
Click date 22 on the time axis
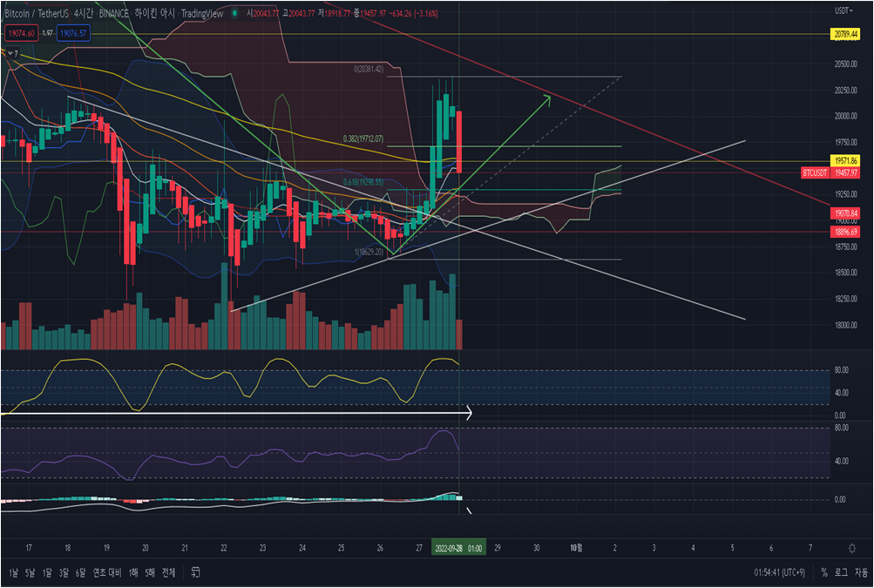click(224, 548)
